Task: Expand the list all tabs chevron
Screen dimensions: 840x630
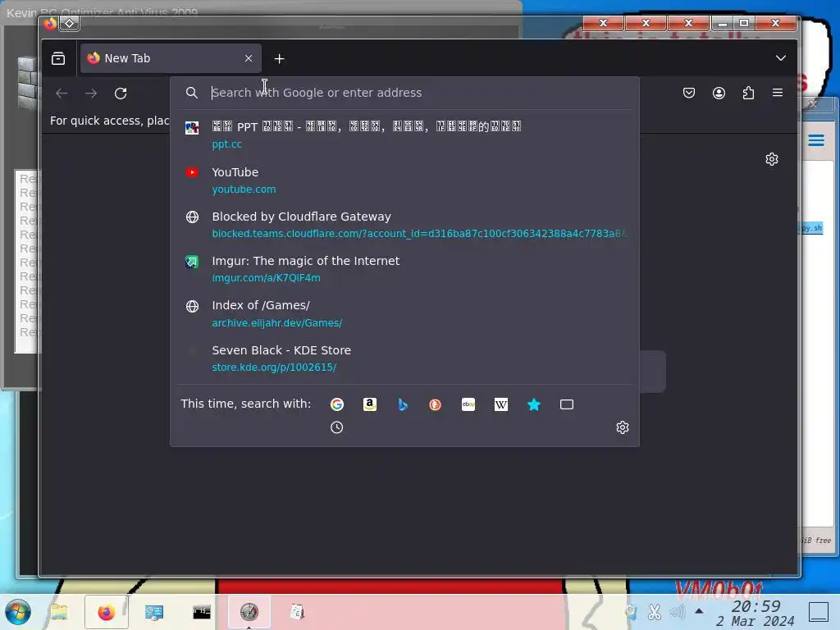Action: coord(781,58)
